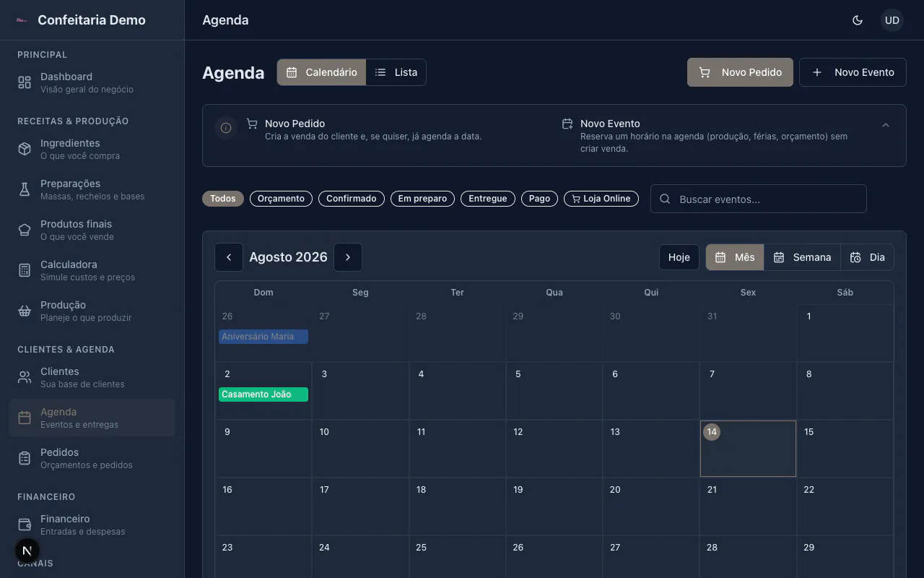Open Dashboard from the sidebar
Screen dimensions: 924x578
click(x=92, y=82)
